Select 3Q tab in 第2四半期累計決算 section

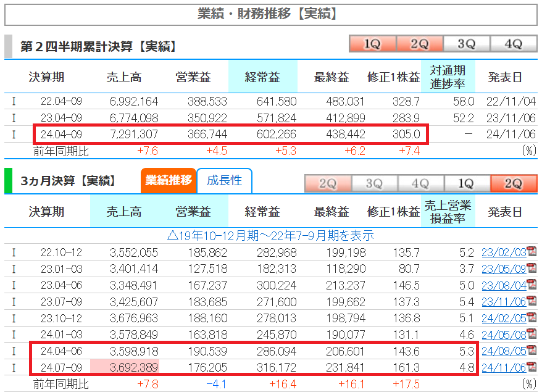[467, 44]
